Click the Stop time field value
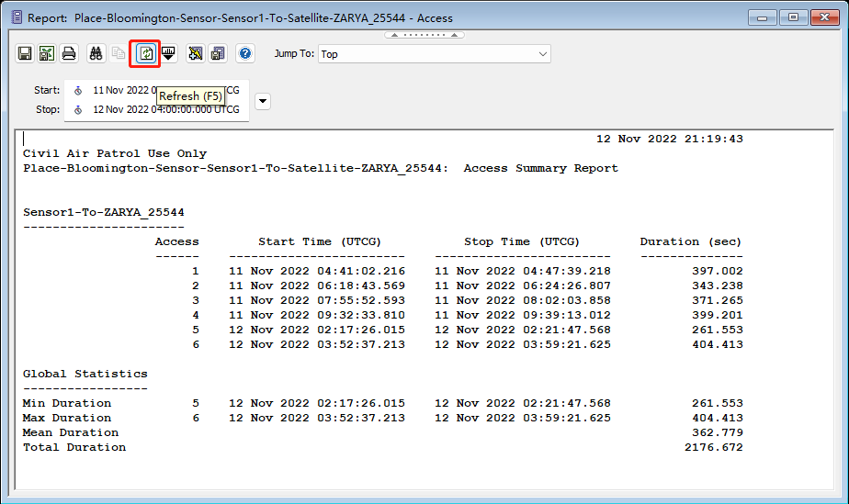Screen dimensions: 849x504 (x=165, y=110)
